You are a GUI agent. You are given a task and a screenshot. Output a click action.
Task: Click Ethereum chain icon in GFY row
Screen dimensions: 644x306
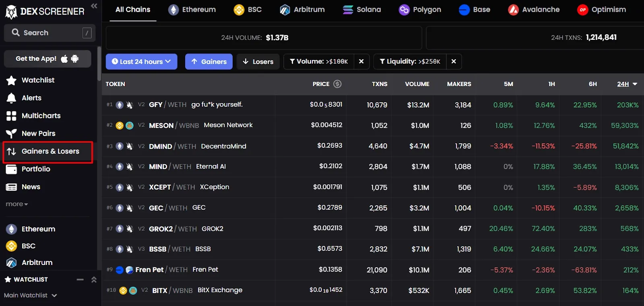[x=120, y=105]
